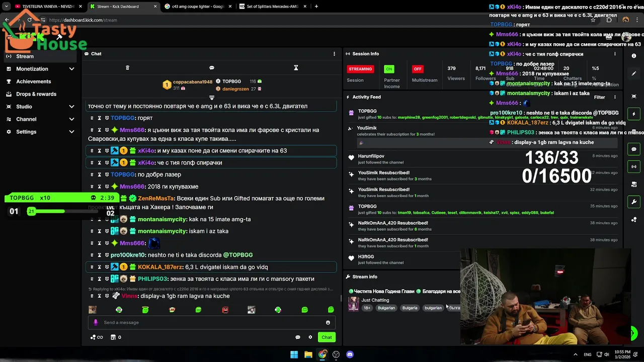Switch to the TSVETELINA YANEVA browser tab
Image resolution: width=644 pixels, height=362 pixels.
[x=48, y=7]
